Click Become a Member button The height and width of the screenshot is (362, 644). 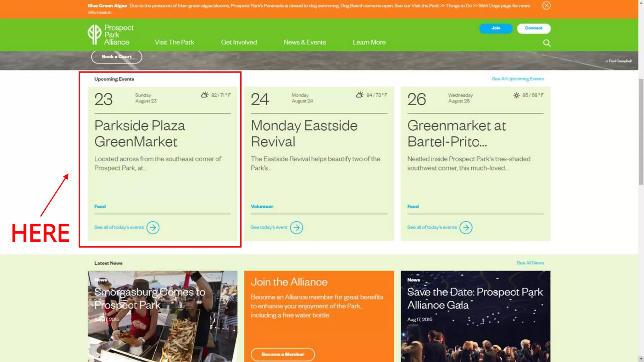(282, 354)
